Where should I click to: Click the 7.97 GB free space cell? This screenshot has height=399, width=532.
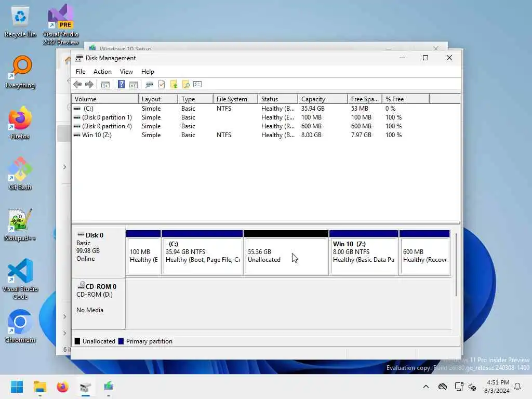click(x=361, y=135)
